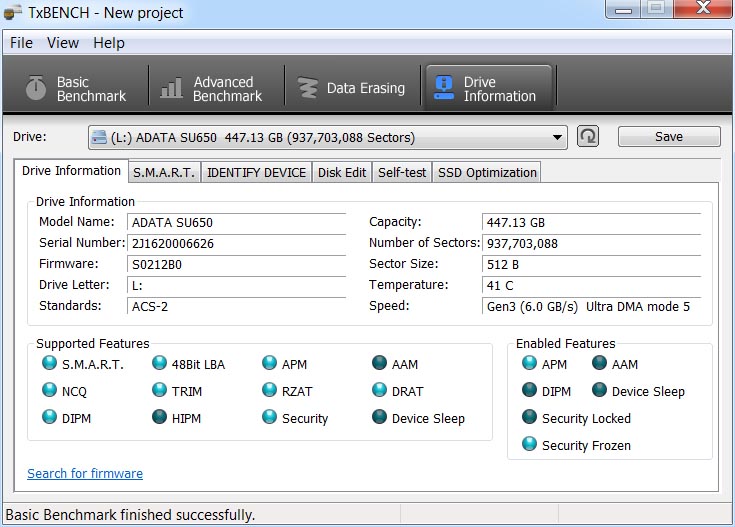735x527 pixels.
Task: Open the File menu
Action: click(22, 43)
